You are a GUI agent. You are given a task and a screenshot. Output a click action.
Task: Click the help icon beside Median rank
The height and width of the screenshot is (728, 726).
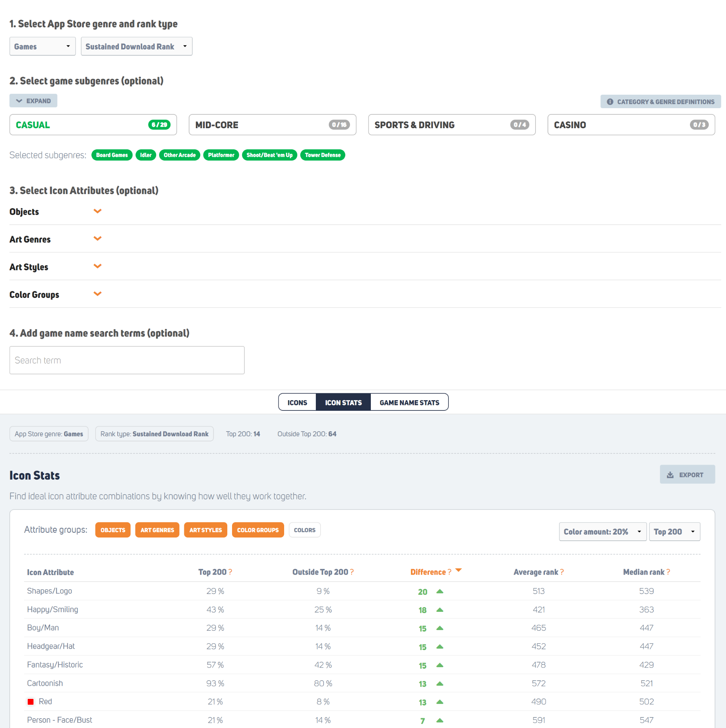coord(668,572)
